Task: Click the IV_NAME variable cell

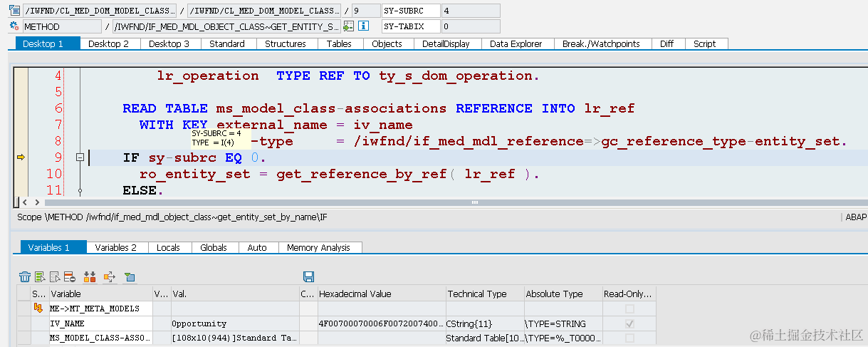Action: (x=100, y=323)
